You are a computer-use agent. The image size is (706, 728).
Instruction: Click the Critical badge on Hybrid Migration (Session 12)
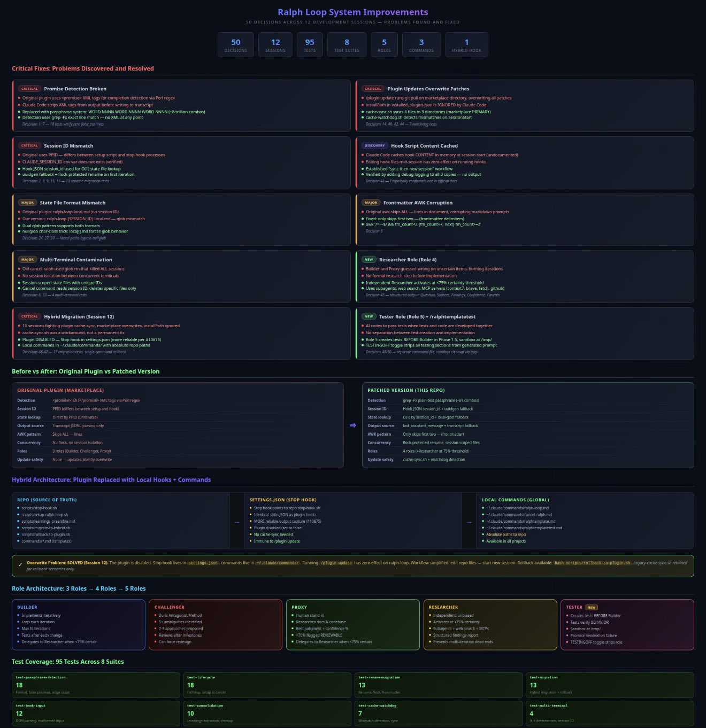[29, 316]
